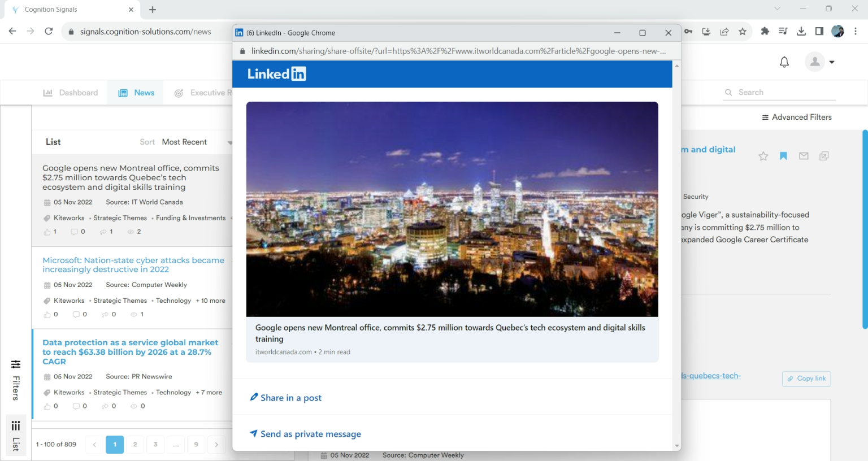868x461 pixels.
Task: Expand the '+ 10 more' tags
Action: tap(211, 301)
